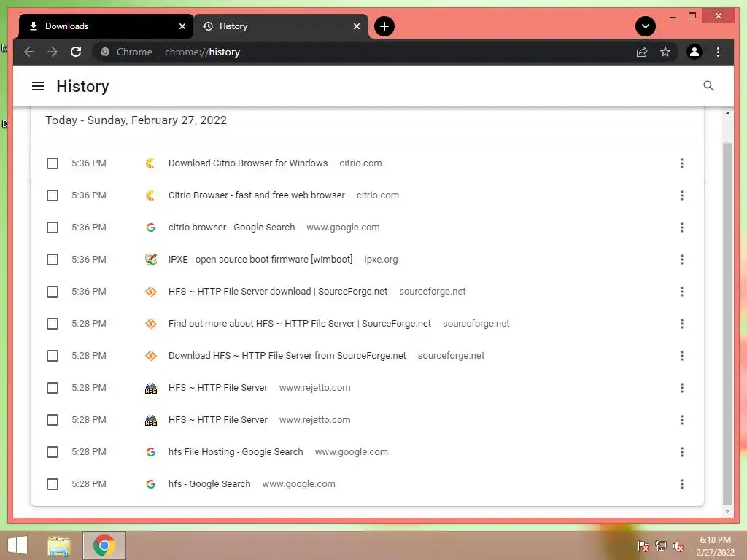Open the citrio browser - Google Search link

[231, 227]
